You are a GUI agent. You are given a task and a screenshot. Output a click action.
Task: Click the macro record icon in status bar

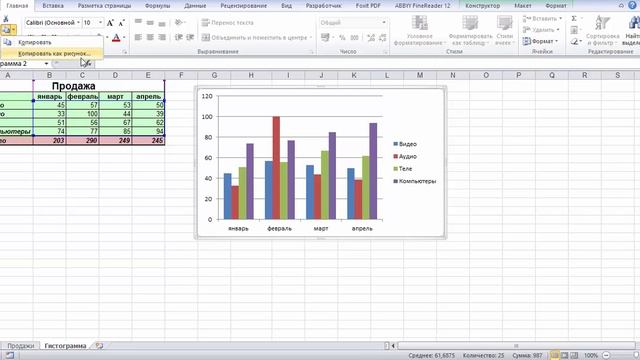[9, 356]
